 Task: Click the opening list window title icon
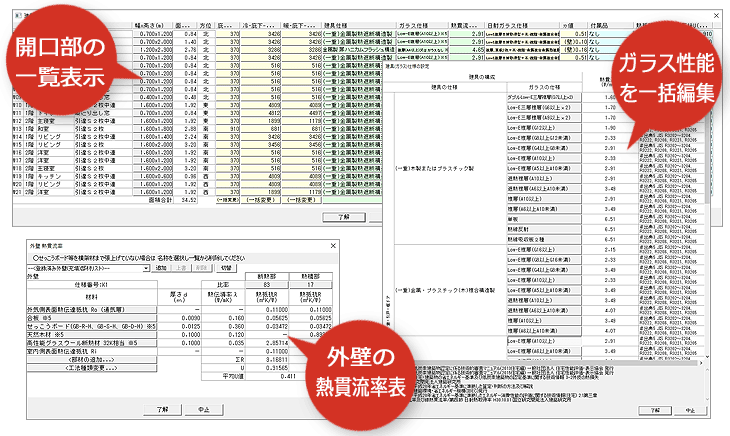click(19, 15)
